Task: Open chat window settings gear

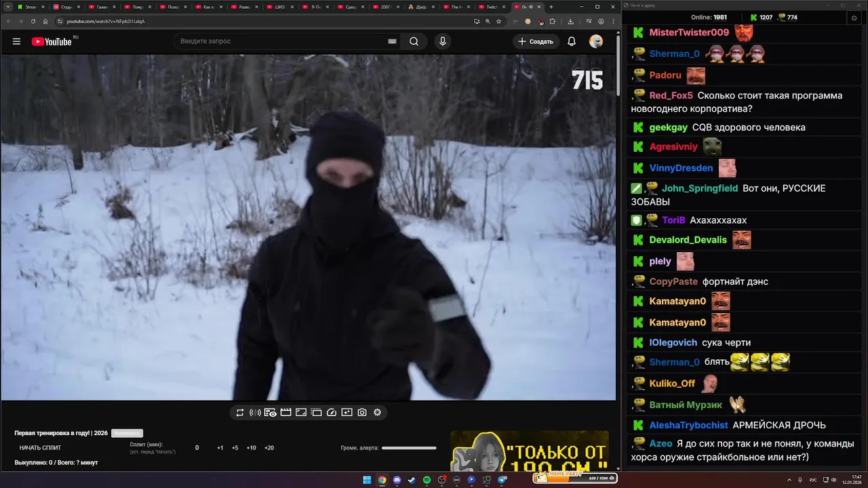Action: pos(854,18)
